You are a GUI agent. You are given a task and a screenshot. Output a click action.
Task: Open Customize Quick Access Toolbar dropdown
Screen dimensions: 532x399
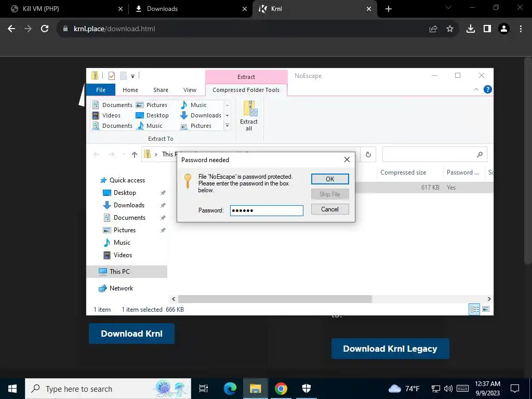(x=132, y=76)
